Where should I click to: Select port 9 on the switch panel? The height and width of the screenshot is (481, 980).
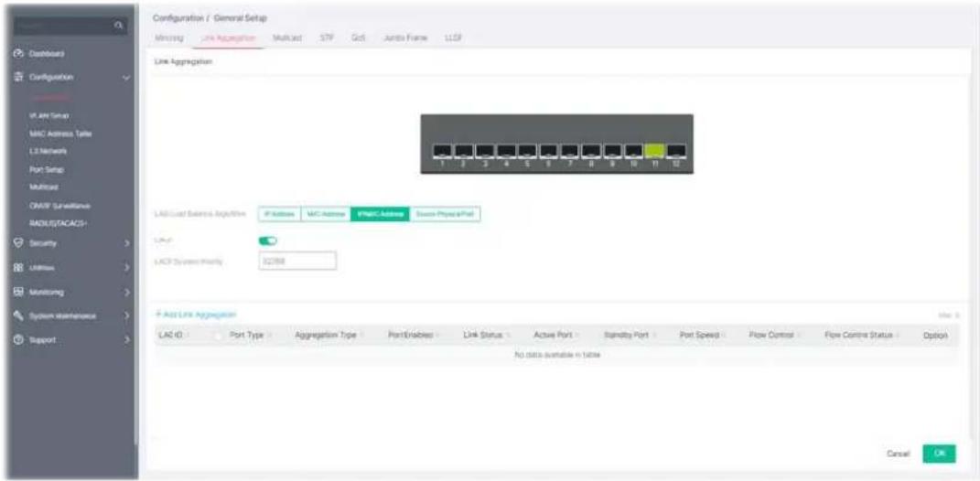(612, 152)
